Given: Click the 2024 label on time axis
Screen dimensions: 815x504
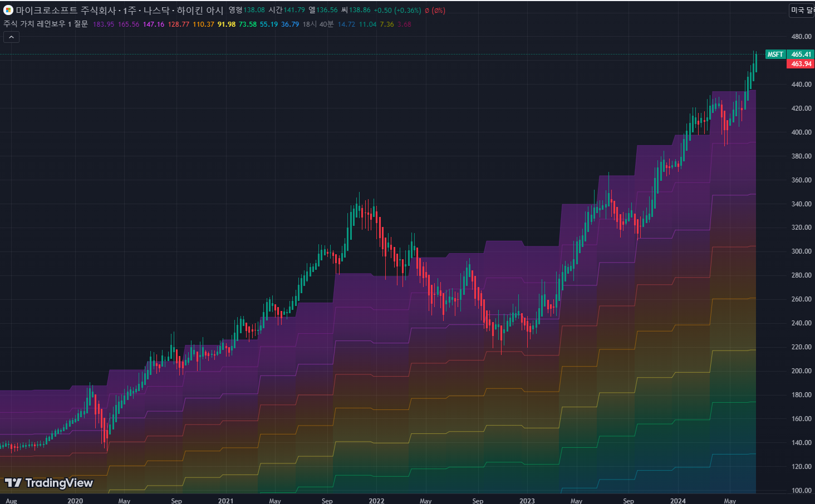Looking at the screenshot, I should pos(678,501).
